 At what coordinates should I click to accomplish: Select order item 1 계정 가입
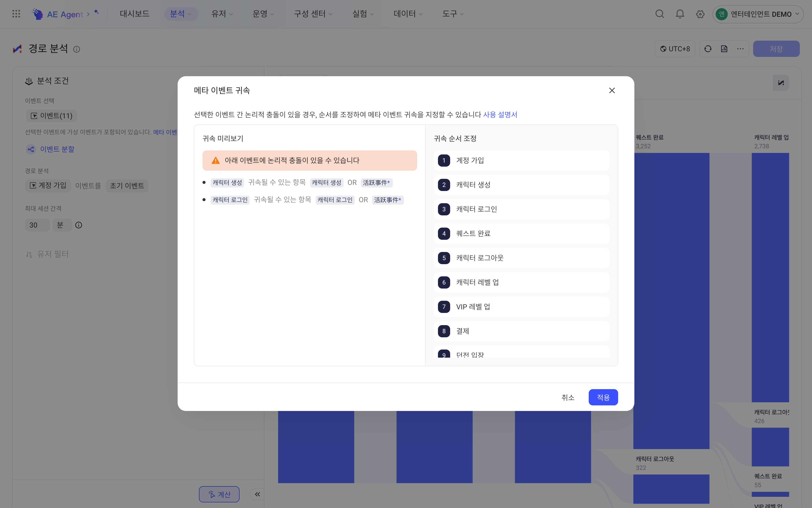point(521,160)
